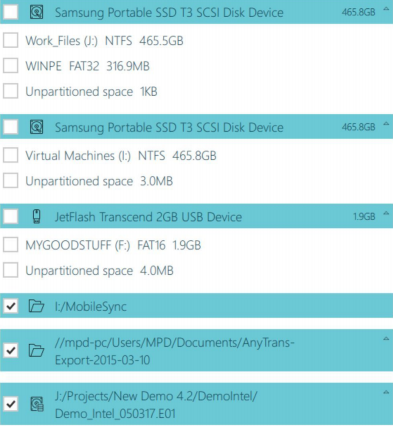Click the JetFlash USB stick icon
393x426 pixels.
(36, 216)
